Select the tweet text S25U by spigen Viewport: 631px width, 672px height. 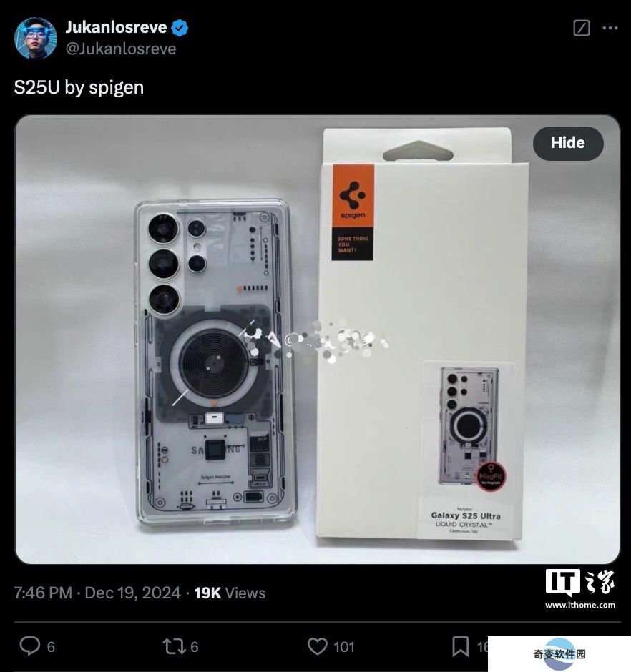pyautogui.click(x=79, y=87)
